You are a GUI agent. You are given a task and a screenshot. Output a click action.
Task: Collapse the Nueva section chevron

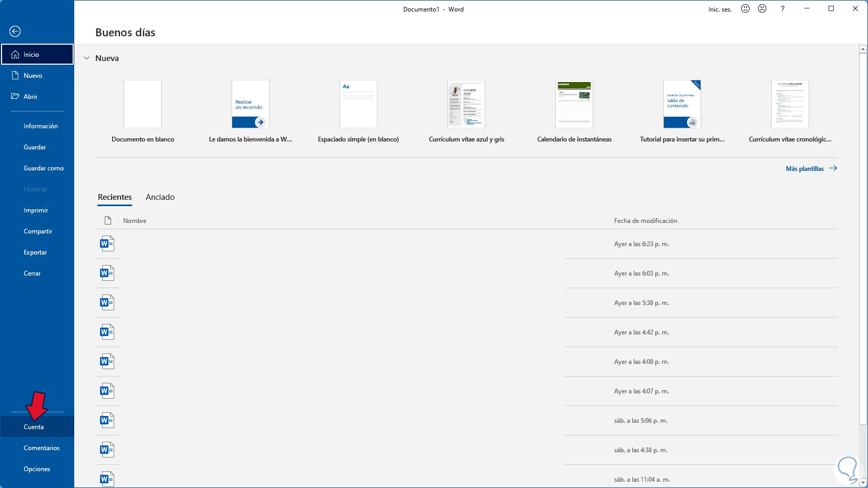pyautogui.click(x=87, y=58)
